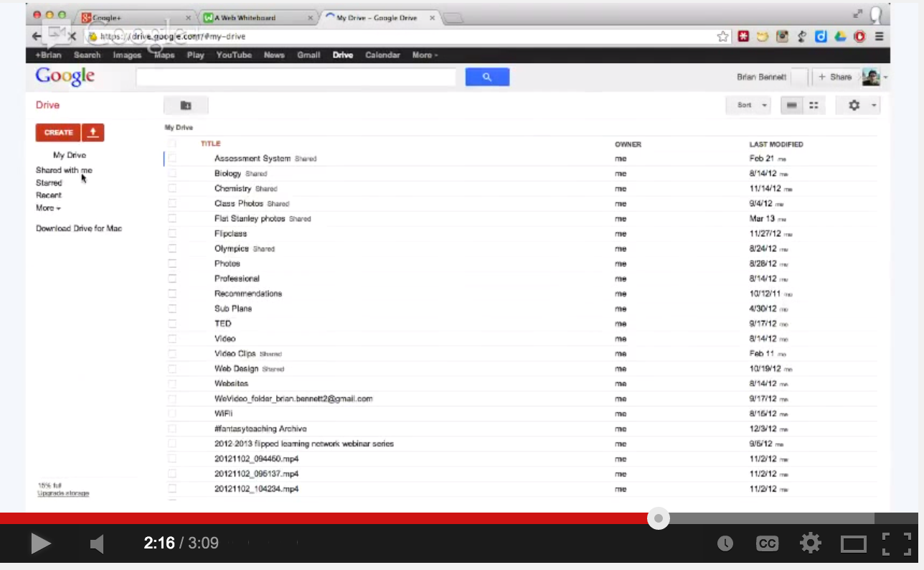Viewport: 924px width, 570px height.
Task: Click the blue Drive search button
Action: point(487,77)
